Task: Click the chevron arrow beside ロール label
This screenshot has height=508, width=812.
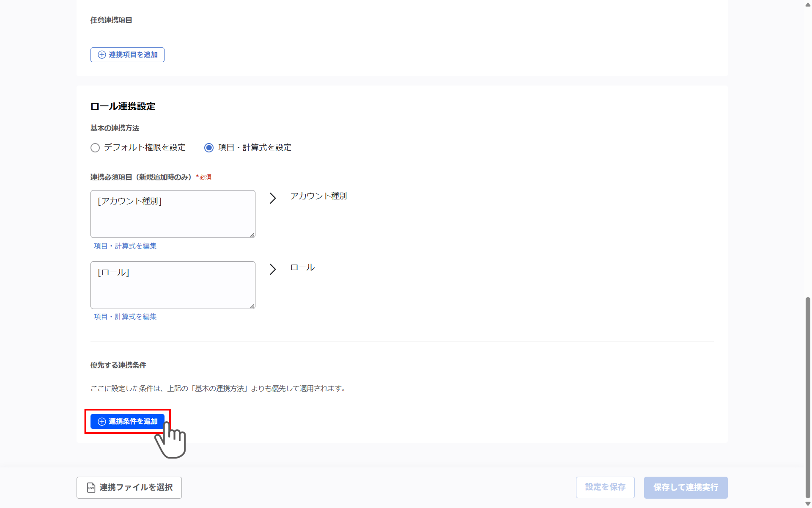Action: [273, 269]
